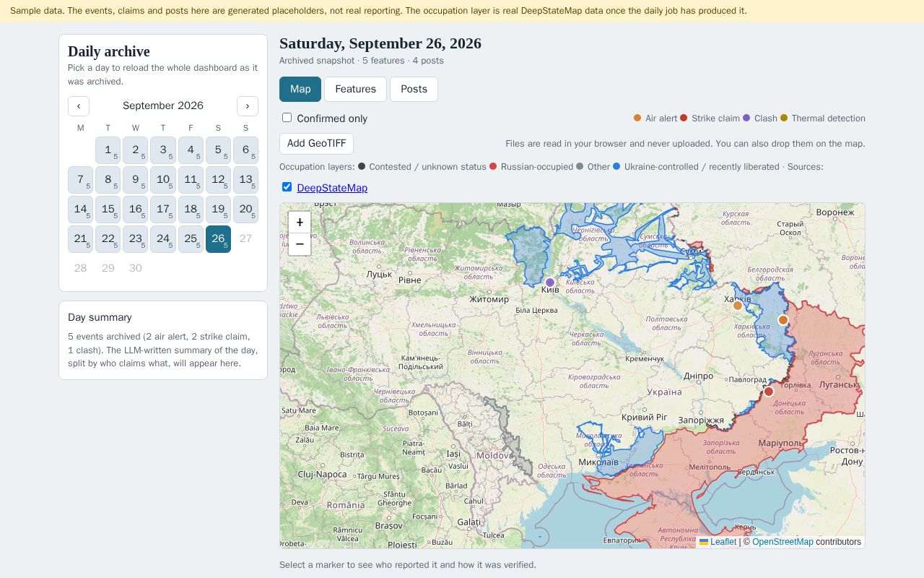The width and height of the screenshot is (924, 578).
Task: Select the large orange marker east of Kharkiv
Action: 783,320
